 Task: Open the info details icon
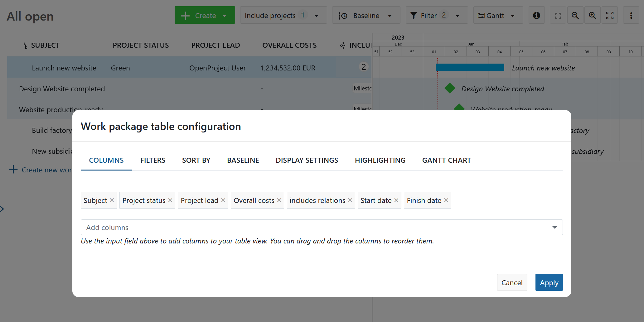[536, 15]
